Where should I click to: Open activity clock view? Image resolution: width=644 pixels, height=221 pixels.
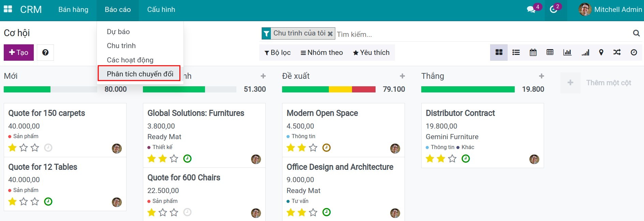click(634, 53)
